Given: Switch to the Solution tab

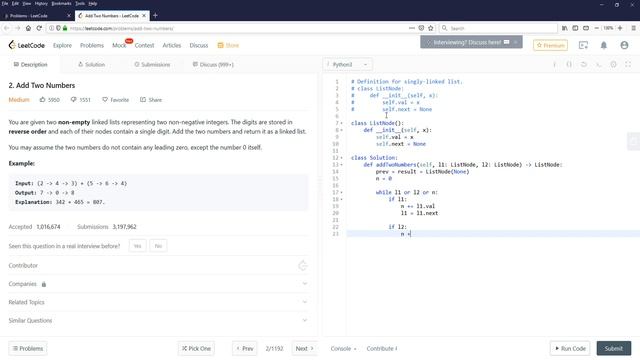Looking at the screenshot, I should (91, 64).
